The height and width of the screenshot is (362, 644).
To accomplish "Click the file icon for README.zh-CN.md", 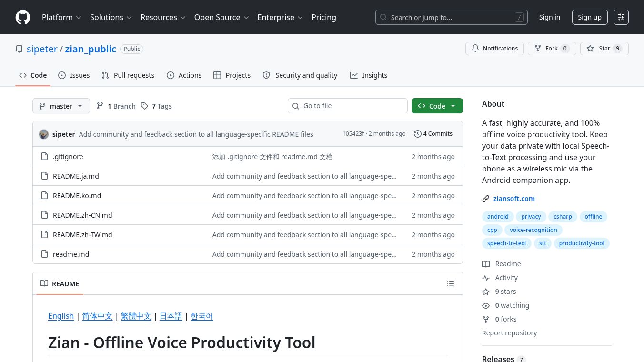I will pyautogui.click(x=44, y=215).
